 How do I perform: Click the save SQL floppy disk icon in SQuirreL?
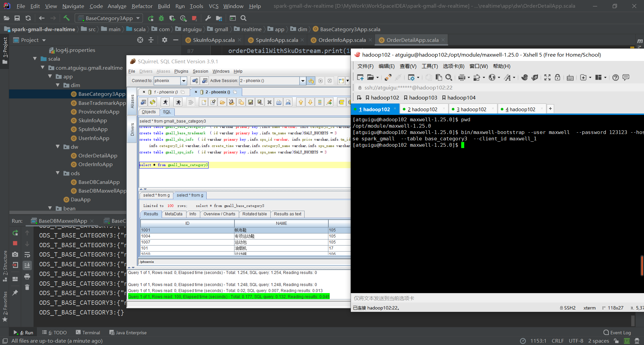pyautogui.click(x=251, y=102)
